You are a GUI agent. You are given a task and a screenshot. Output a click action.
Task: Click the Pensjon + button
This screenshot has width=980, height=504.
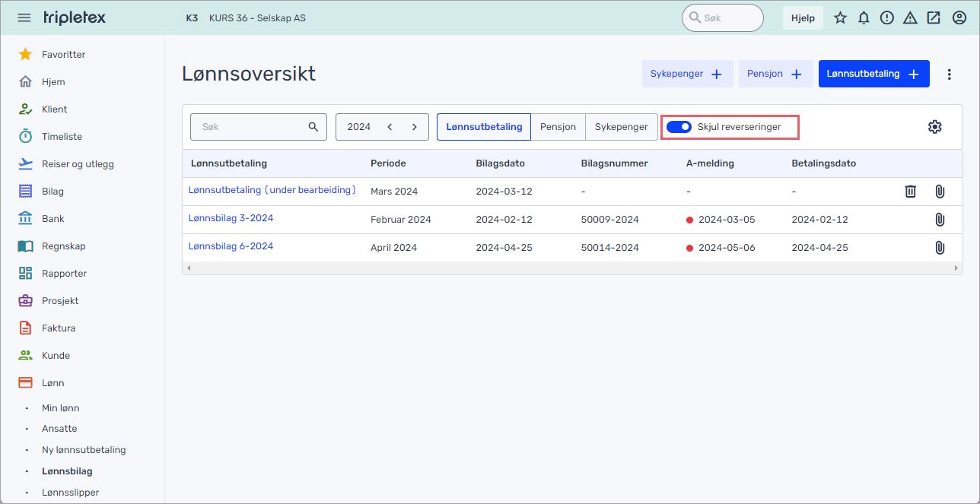(776, 74)
